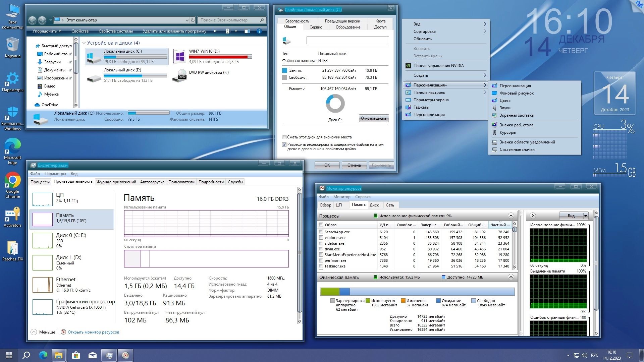Viewport: 644px width, 362px height.
Task: Collapse the Processes section in Resource Monitor
Action: coord(511,216)
